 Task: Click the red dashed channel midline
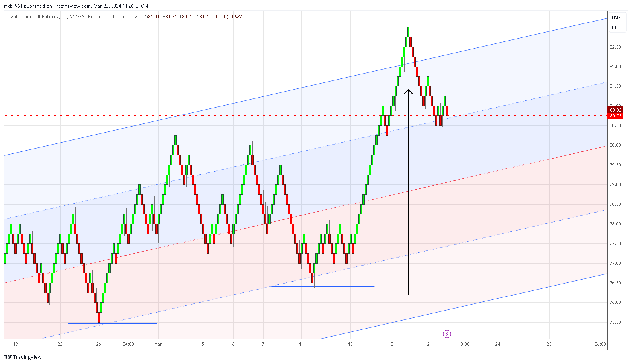(x=305, y=215)
